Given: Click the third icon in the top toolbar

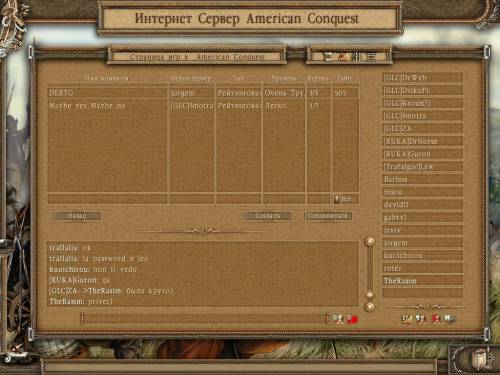Looking at the screenshot, I should coord(356,56).
